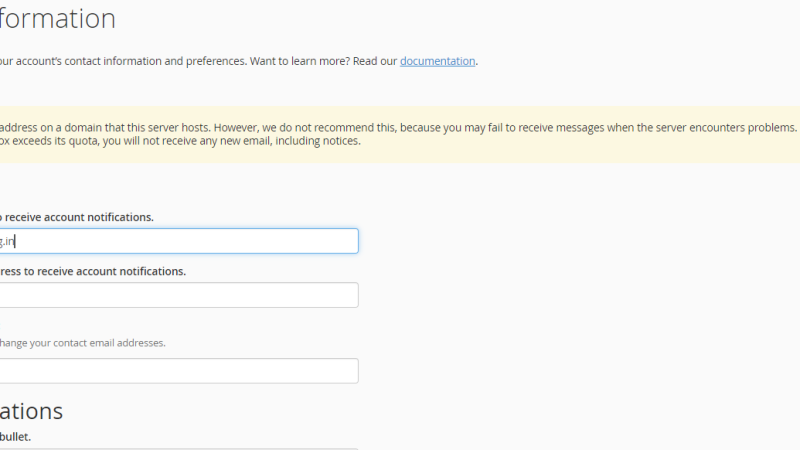Image resolution: width=800 pixels, height=450 pixels.
Task: Open the documentation link
Action: click(437, 61)
